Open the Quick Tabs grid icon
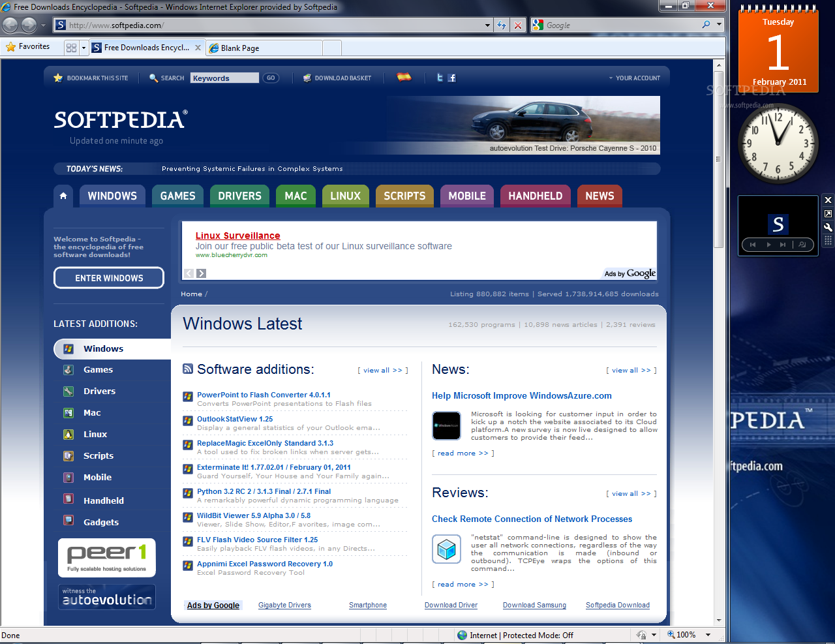 click(x=71, y=48)
